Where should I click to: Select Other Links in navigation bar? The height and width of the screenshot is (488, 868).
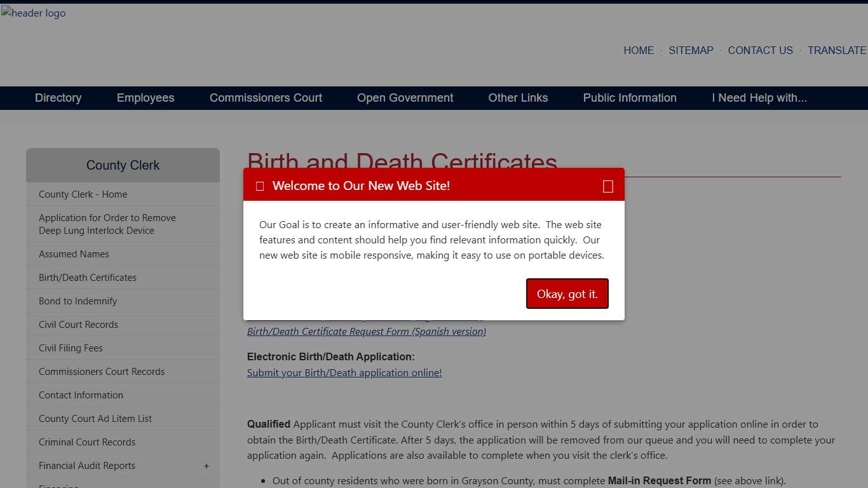pos(518,98)
